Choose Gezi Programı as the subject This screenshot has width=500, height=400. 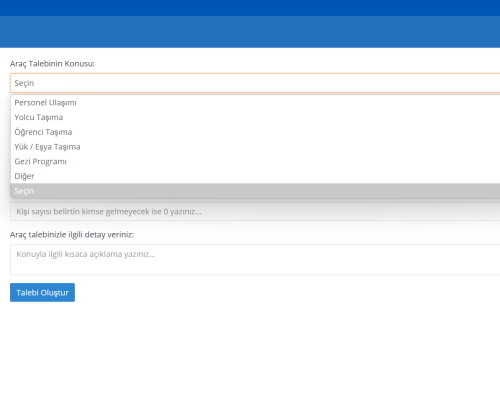tap(255, 161)
